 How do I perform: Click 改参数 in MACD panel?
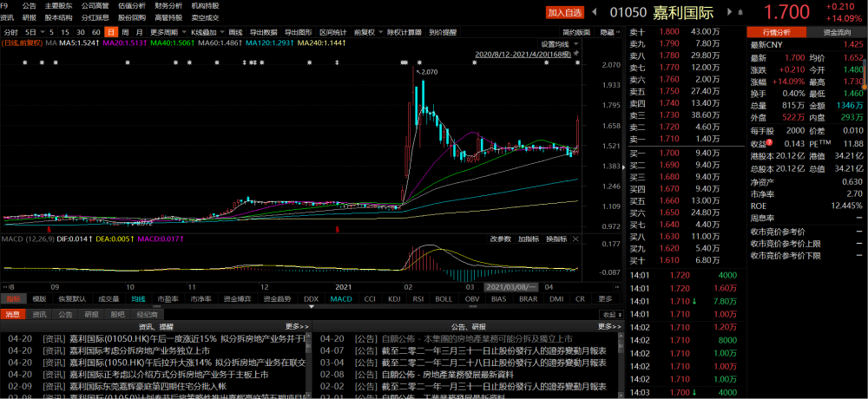[501, 239]
